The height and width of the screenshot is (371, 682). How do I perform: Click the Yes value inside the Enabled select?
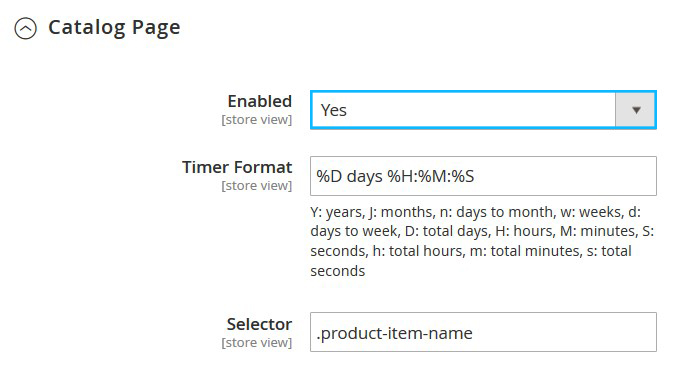coord(334,110)
